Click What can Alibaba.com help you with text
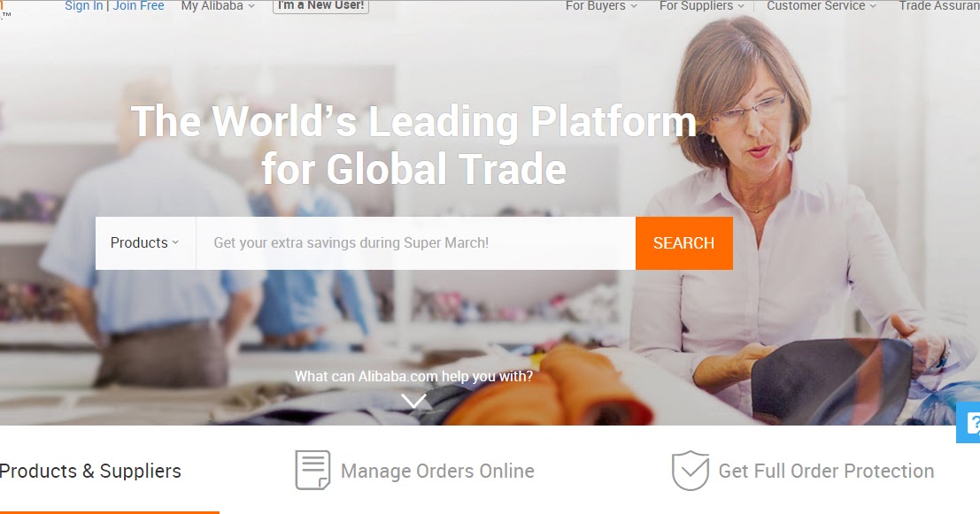980x514 pixels. tap(413, 376)
